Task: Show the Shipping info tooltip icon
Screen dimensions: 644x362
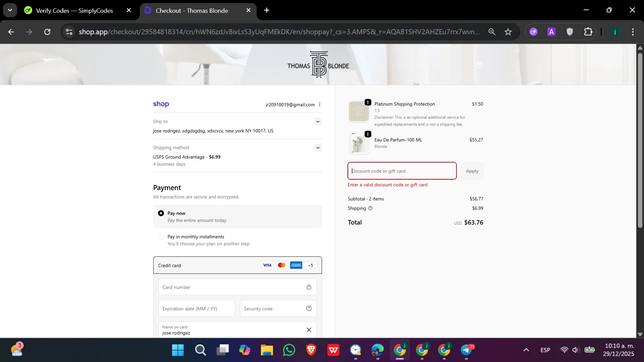Action: point(370,208)
